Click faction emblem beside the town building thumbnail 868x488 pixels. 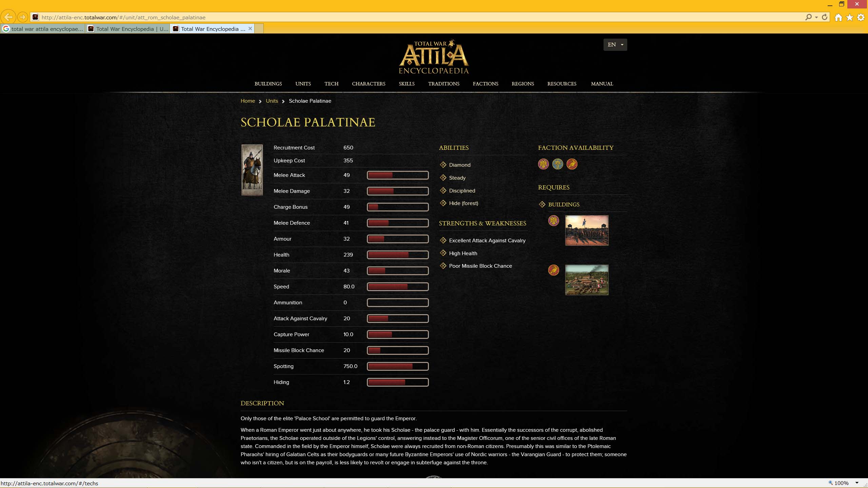tap(553, 270)
